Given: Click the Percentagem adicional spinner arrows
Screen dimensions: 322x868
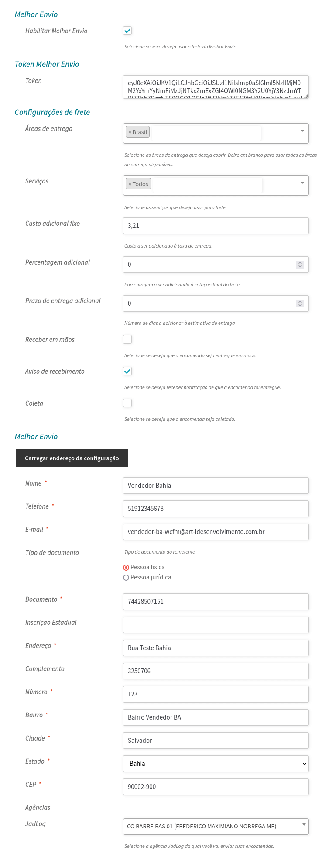Looking at the screenshot, I should [300, 265].
